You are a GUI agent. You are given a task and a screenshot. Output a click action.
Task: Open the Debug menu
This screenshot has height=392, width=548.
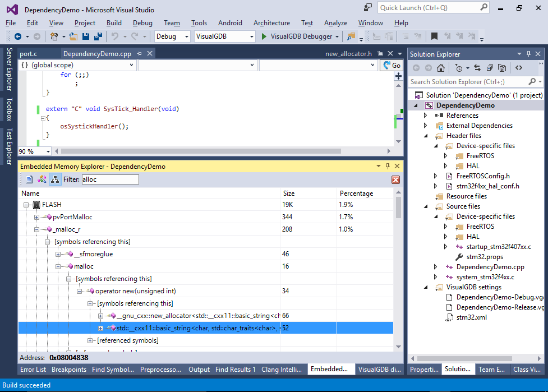pos(142,23)
